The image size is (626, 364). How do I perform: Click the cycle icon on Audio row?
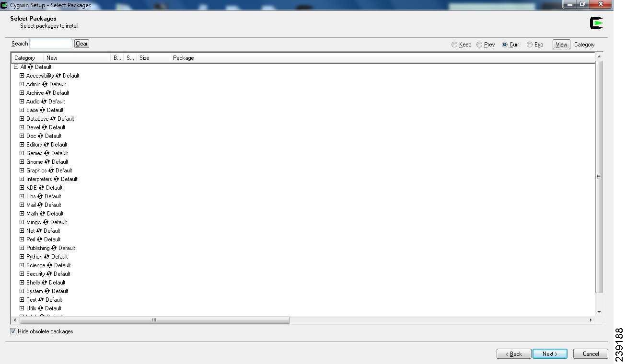(x=44, y=102)
